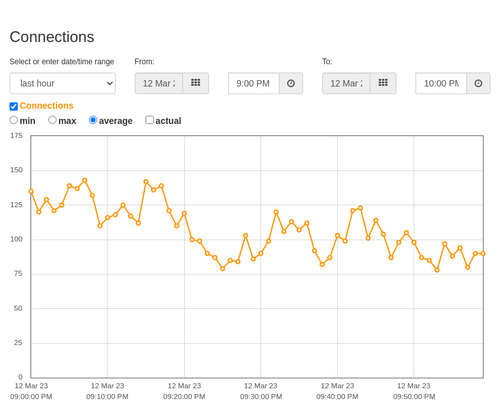Click the highest peak data point near 143
This screenshot has width=500, height=403.
click(85, 180)
